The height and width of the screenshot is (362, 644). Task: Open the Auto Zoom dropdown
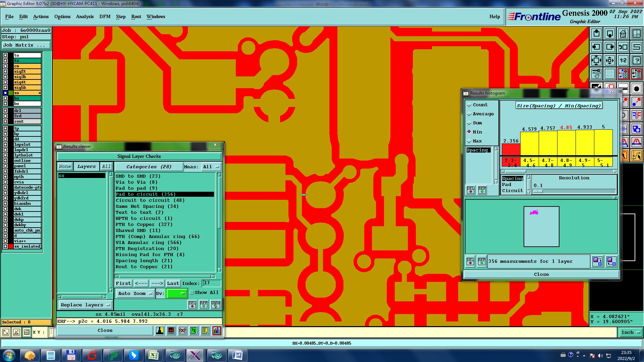coord(135,293)
